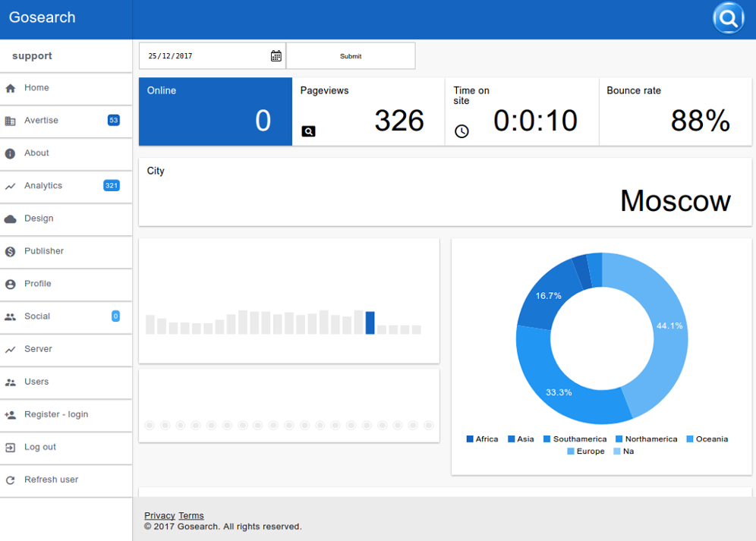Click the Design cloud icon
756x541 pixels.
tap(11, 219)
